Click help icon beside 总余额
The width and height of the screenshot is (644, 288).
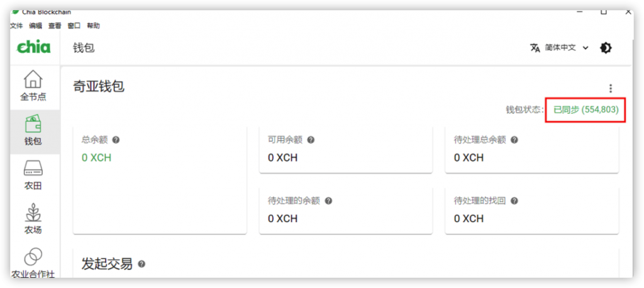point(116,140)
